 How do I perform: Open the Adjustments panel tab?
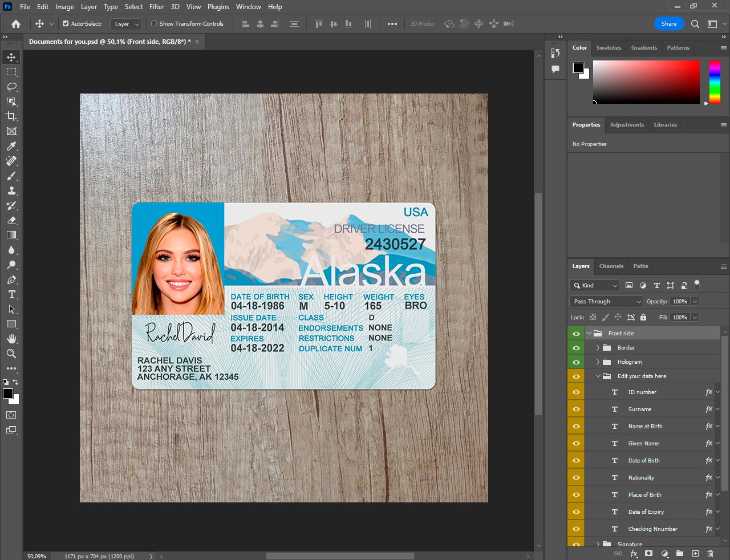coord(627,125)
